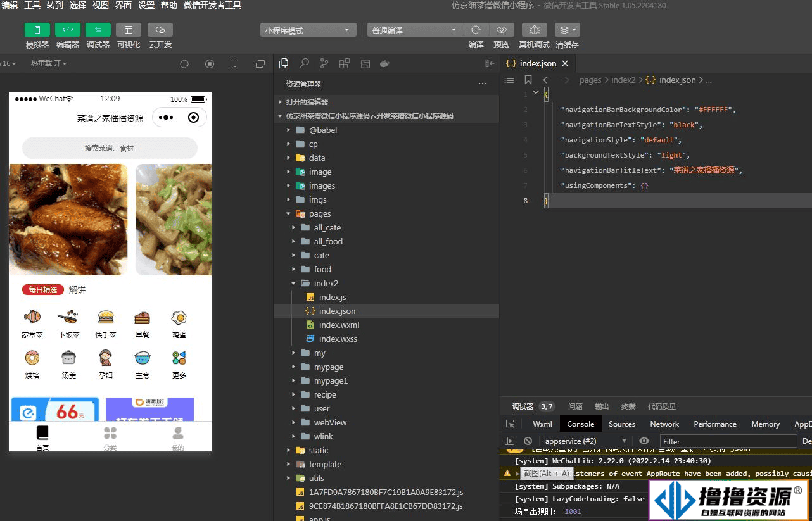Open the 云开发 cloud development button
This screenshot has height=521, width=812.
click(x=160, y=30)
